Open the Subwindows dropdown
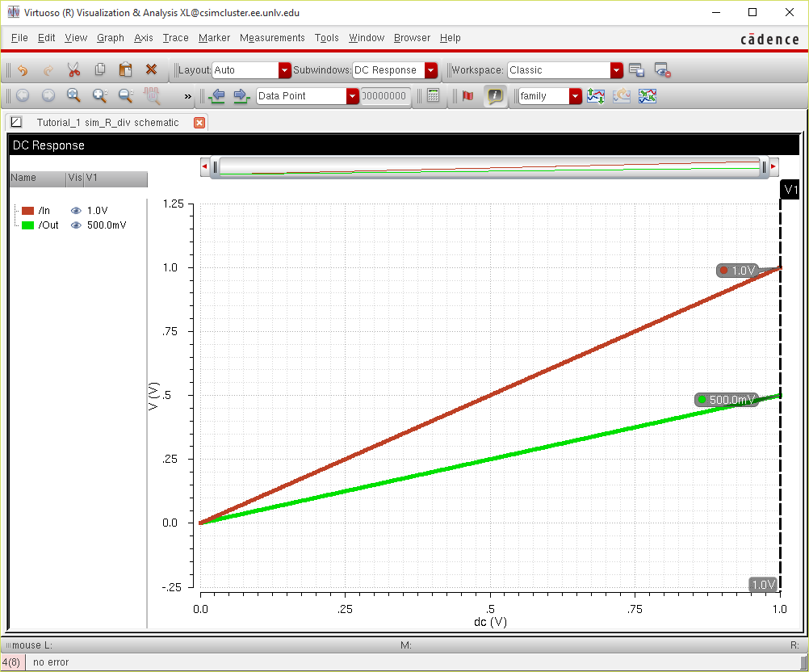Image resolution: width=809 pixels, height=672 pixels. pyautogui.click(x=430, y=70)
